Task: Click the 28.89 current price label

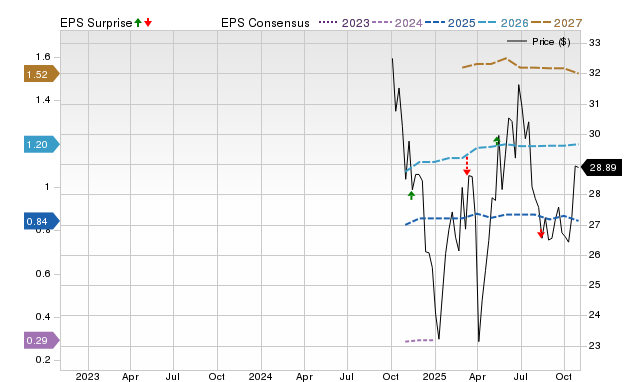Action: (x=601, y=167)
